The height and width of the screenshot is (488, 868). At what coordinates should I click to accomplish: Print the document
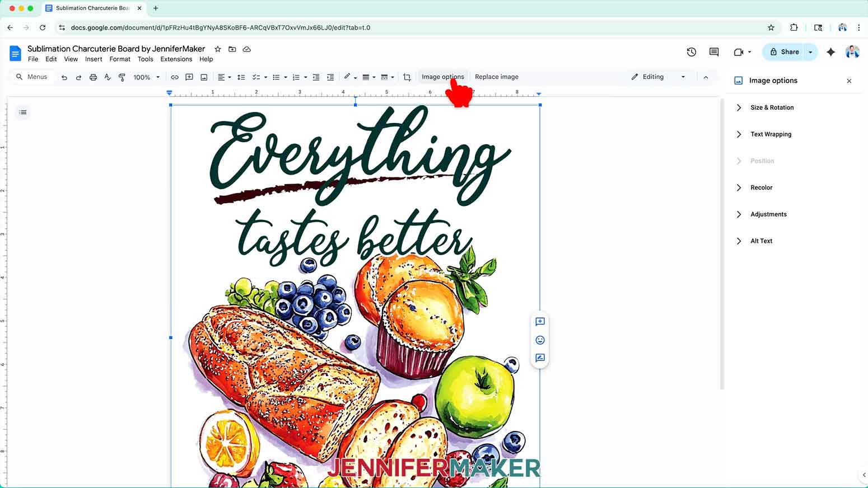[x=93, y=77]
